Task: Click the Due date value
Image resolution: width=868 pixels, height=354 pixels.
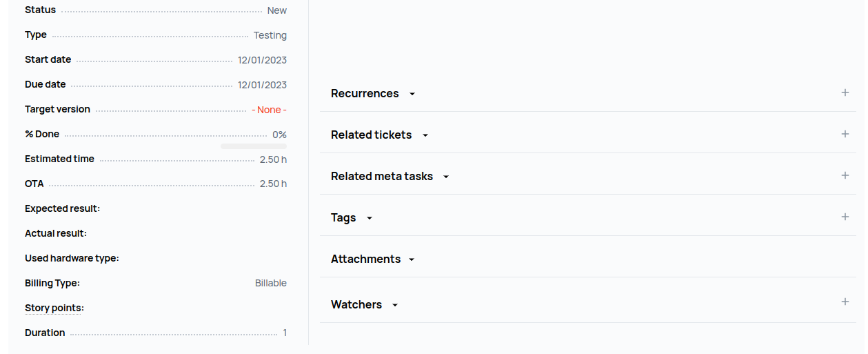Action: 262,85
